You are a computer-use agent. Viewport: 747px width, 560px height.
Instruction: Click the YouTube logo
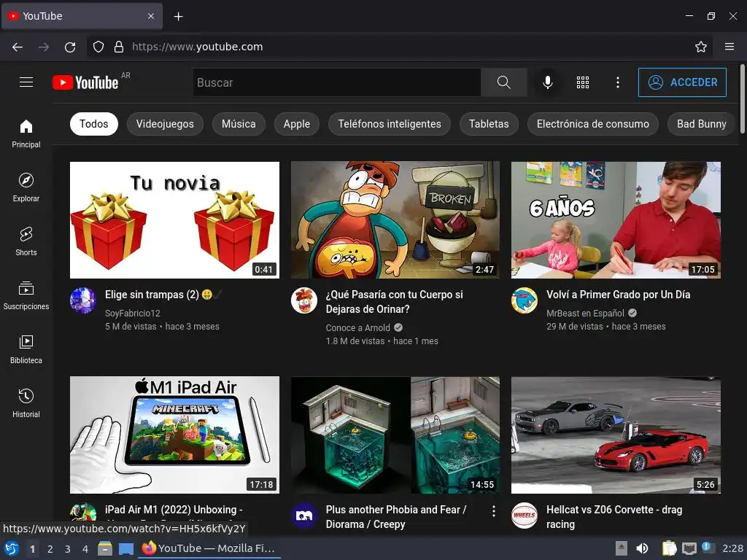tap(85, 82)
